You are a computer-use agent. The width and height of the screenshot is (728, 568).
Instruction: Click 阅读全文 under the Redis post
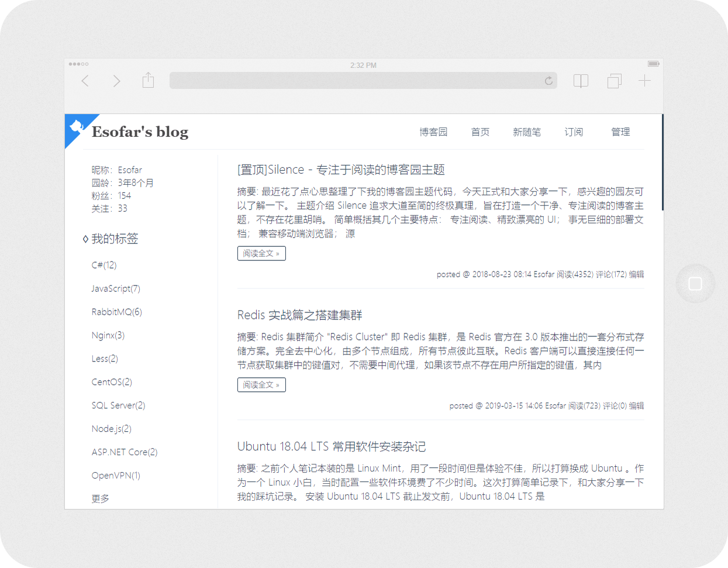click(261, 385)
